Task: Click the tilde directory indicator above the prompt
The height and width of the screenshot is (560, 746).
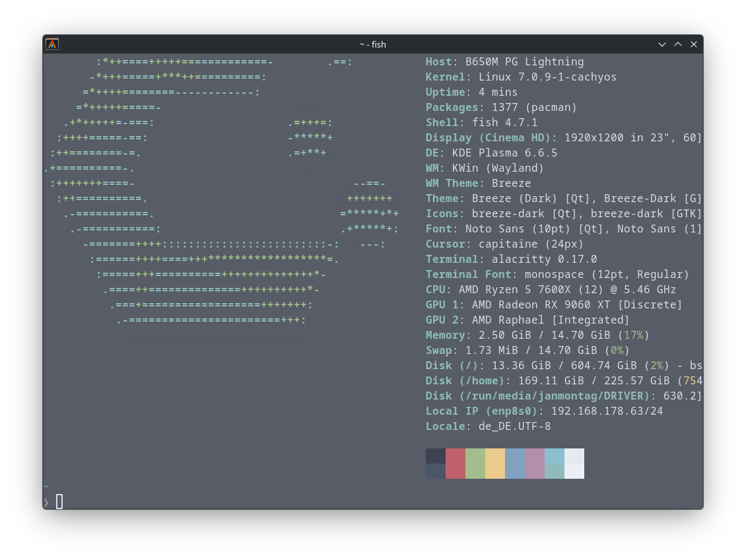Action: click(x=46, y=487)
